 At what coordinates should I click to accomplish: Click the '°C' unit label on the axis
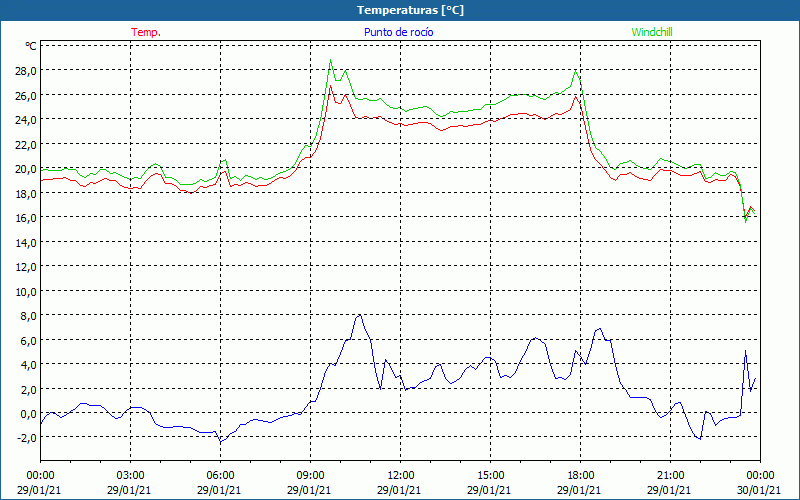(x=31, y=46)
